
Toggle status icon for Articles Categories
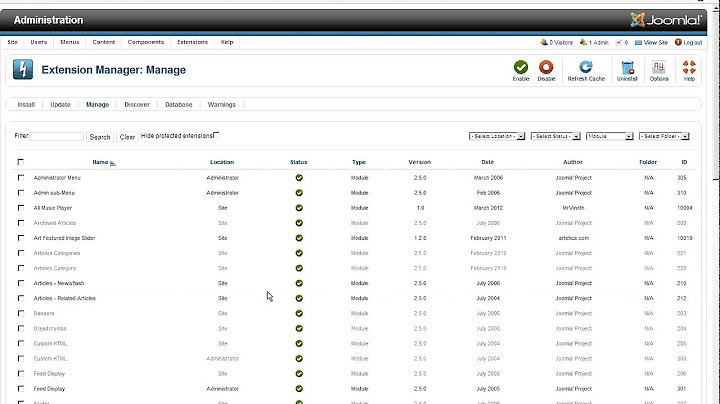(x=299, y=253)
